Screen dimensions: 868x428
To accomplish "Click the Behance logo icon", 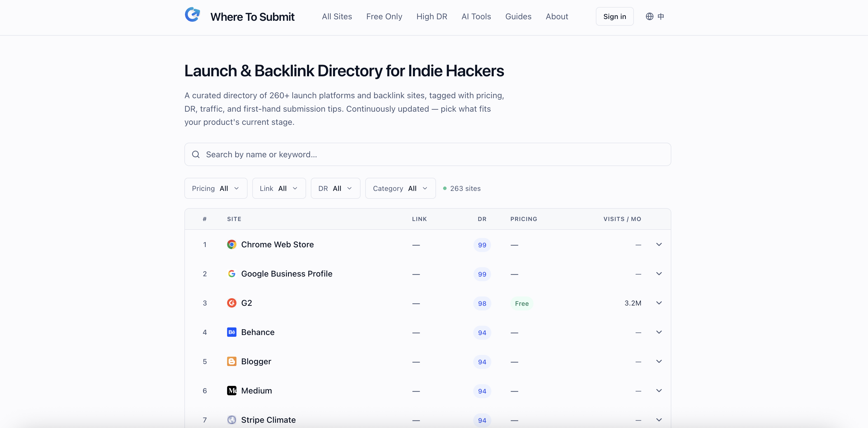I will [x=231, y=332].
